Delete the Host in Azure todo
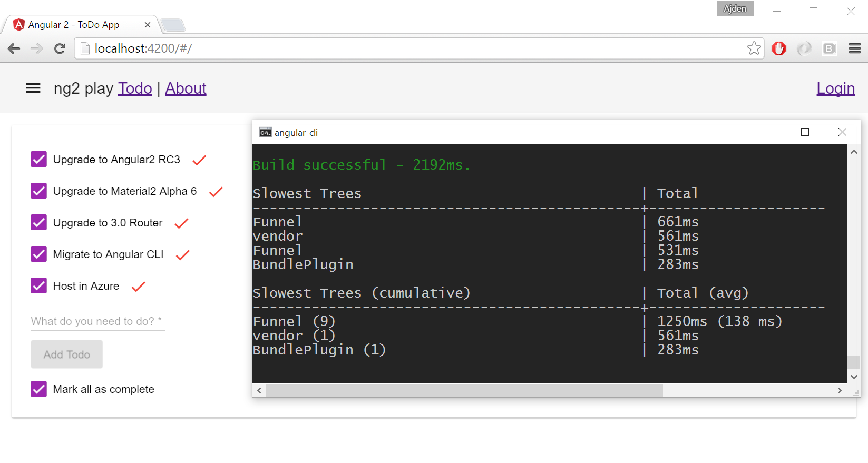This screenshot has height=463, width=868. 138,286
